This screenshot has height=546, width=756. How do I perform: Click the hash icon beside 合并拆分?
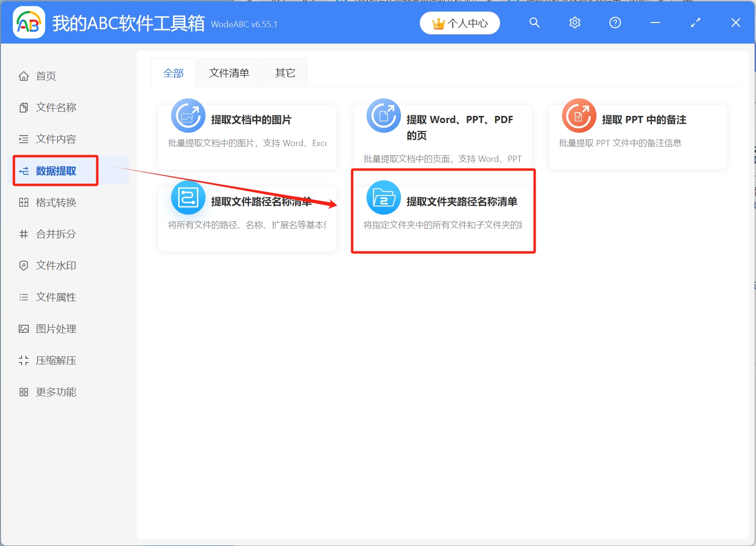click(x=23, y=234)
